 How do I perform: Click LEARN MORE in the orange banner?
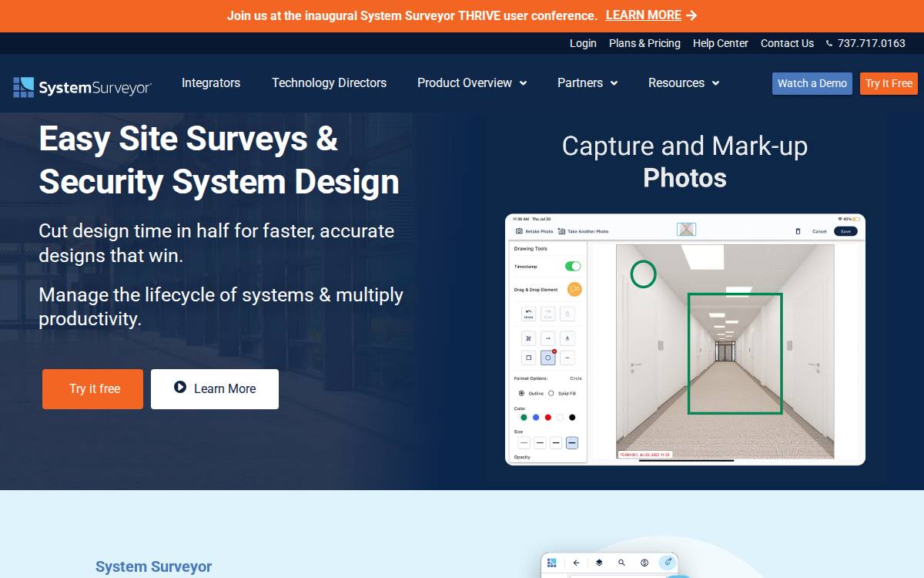point(644,15)
